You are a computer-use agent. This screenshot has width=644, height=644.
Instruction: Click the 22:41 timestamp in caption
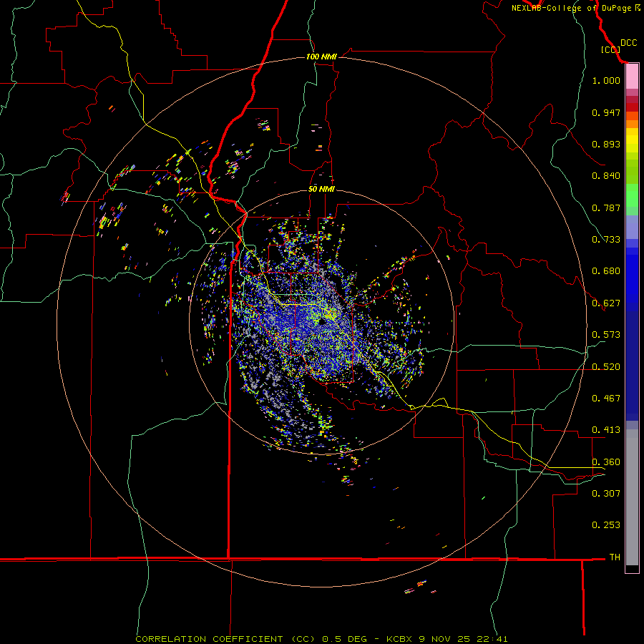(x=492, y=639)
